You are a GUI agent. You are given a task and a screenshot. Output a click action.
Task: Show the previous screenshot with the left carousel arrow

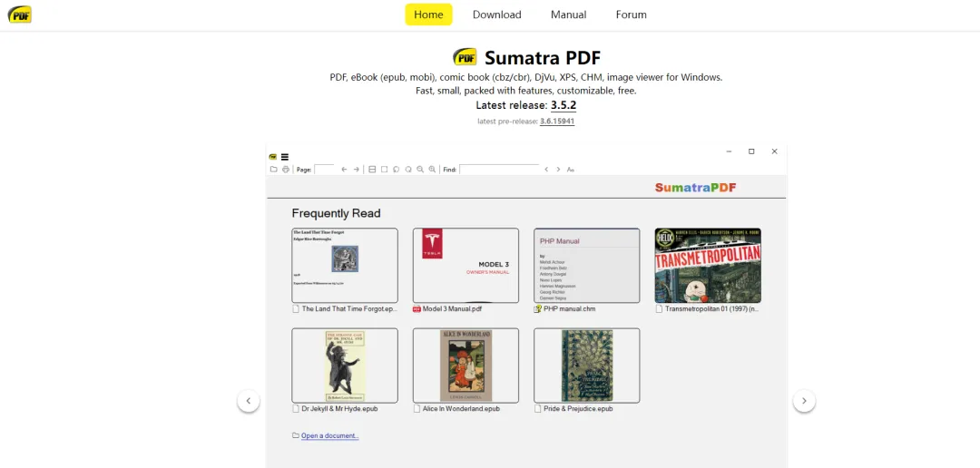pyautogui.click(x=248, y=401)
